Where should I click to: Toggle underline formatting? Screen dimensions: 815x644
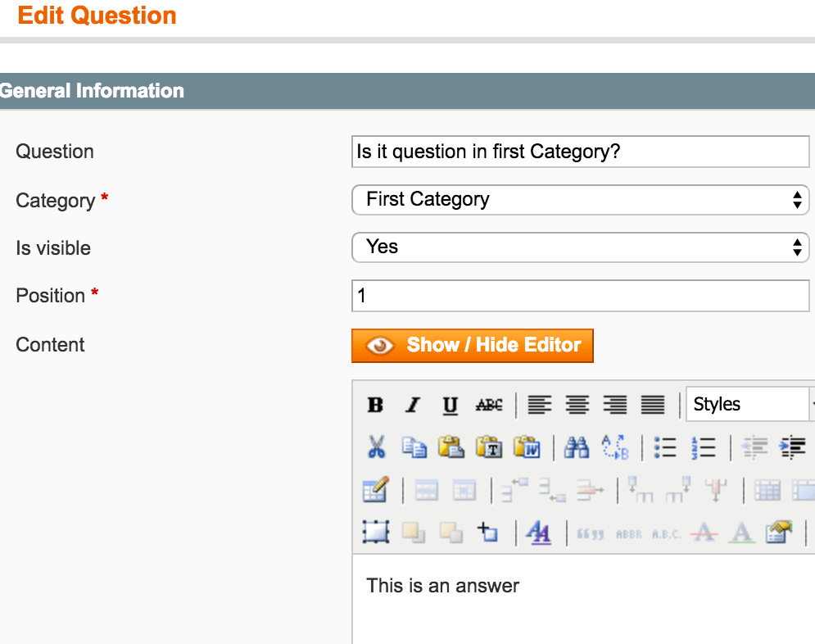(x=451, y=405)
